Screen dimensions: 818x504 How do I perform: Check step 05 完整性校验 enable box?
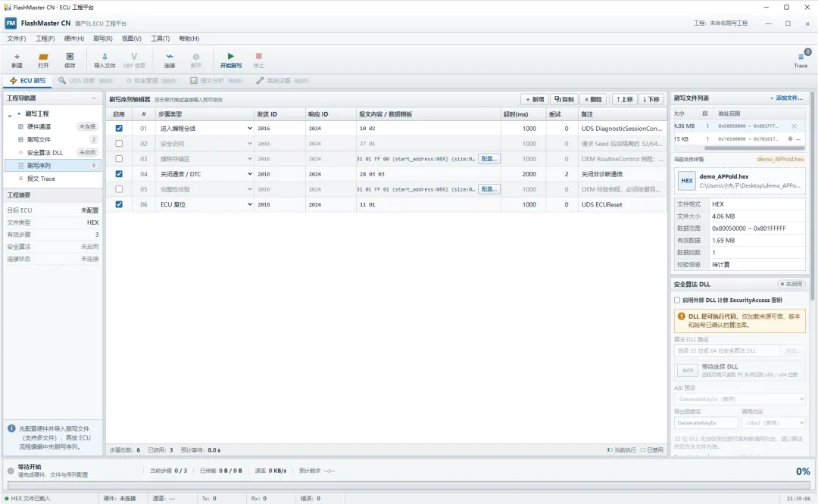click(119, 189)
